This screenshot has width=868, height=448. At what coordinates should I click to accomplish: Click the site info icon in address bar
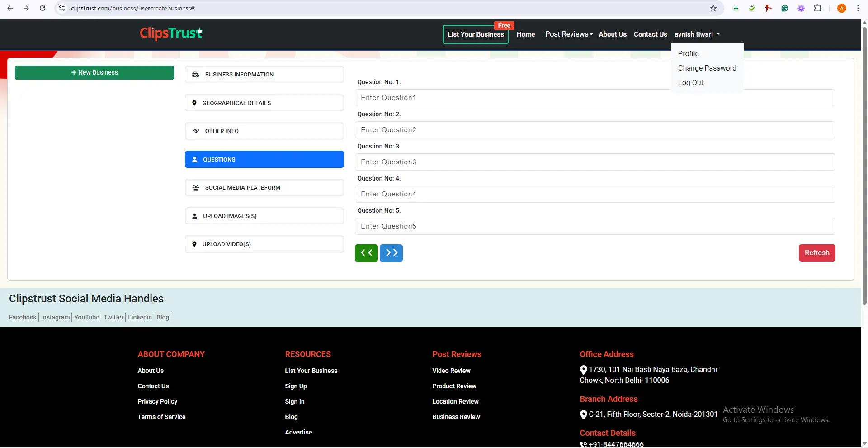click(62, 8)
